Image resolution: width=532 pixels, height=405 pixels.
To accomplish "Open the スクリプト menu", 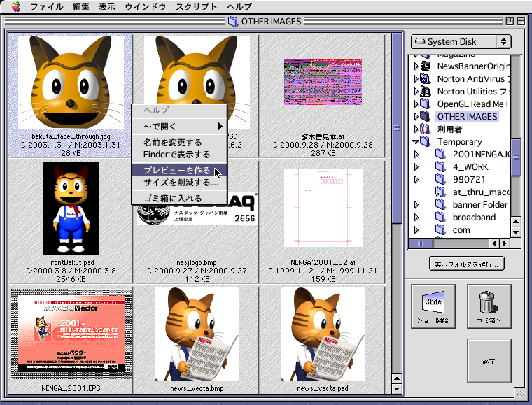I will pyautogui.click(x=197, y=7).
